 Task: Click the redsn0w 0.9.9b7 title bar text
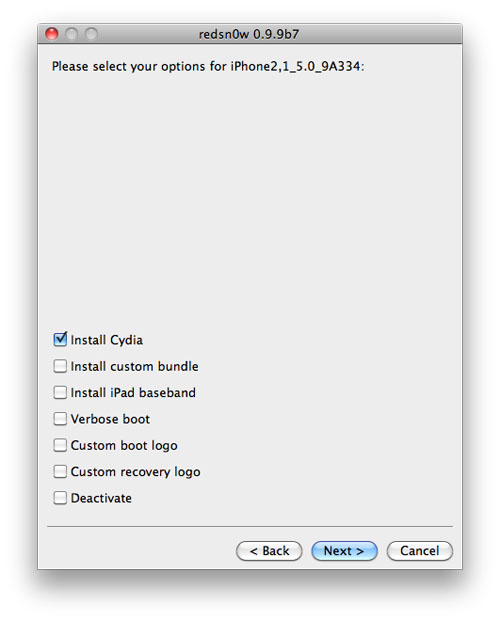(x=249, y=34)
